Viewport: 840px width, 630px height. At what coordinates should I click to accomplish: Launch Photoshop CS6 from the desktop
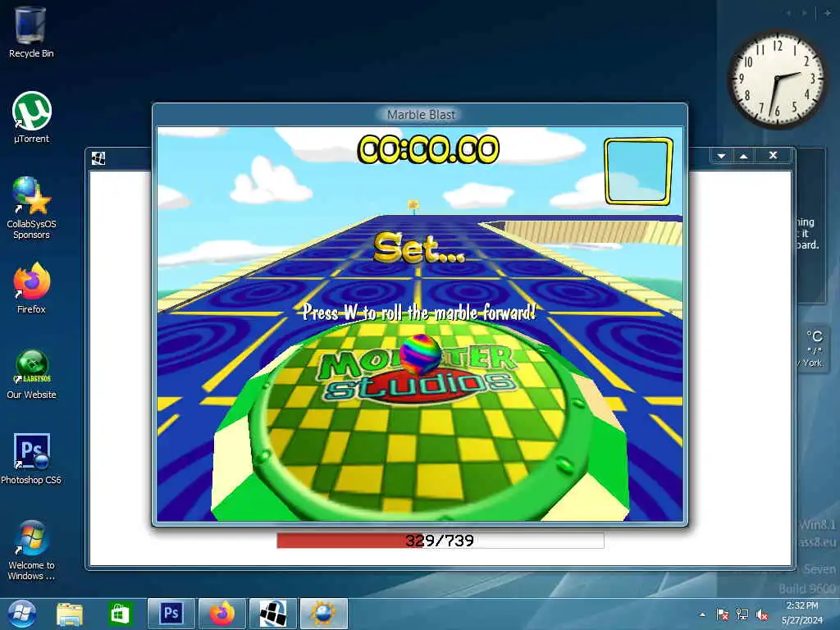pyautogui.click(x=31, y=459)
